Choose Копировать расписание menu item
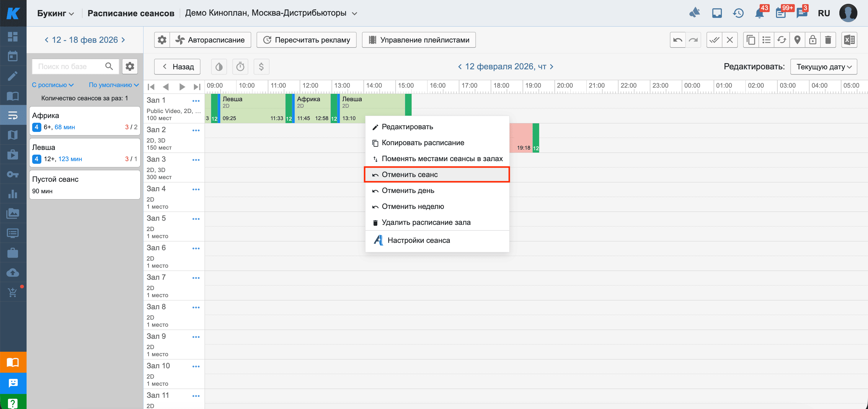The image size is (868, 409). click(422, 143)
